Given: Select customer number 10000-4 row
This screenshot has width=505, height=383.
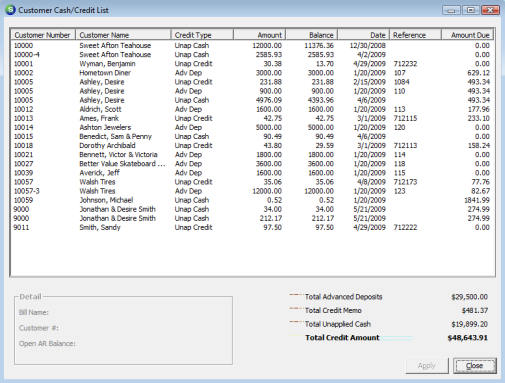Looking at the screenshot, I should coord(252,55).
